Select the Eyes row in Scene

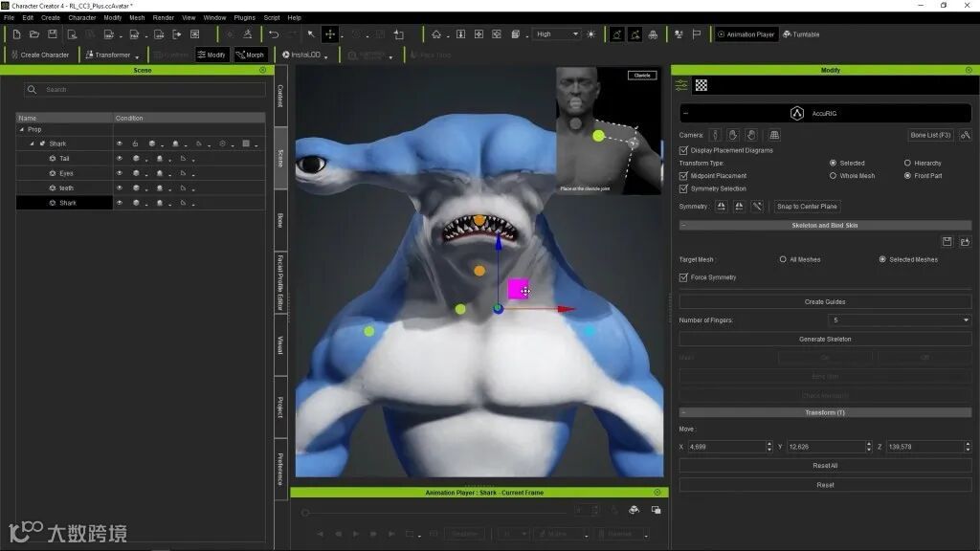[x=64, y=173]
